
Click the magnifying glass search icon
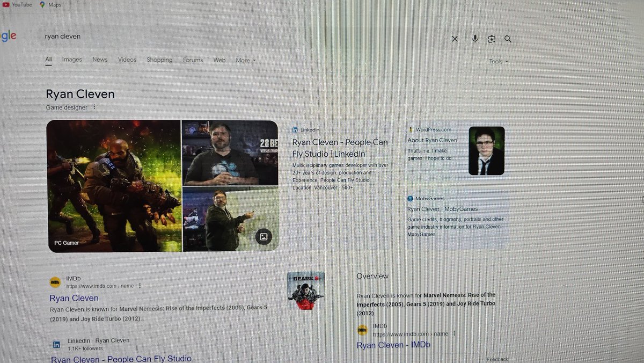pyautogui.click(x=508, y=39)
